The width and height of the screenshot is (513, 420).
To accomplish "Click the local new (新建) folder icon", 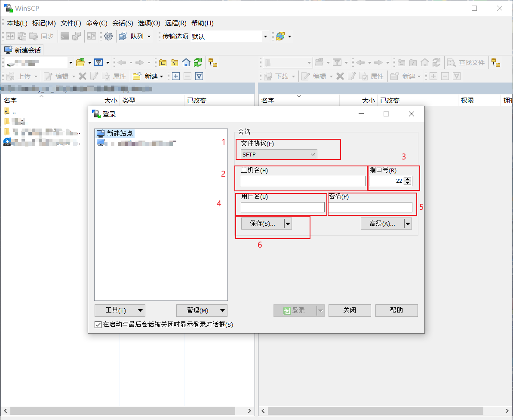I will 137,76.
